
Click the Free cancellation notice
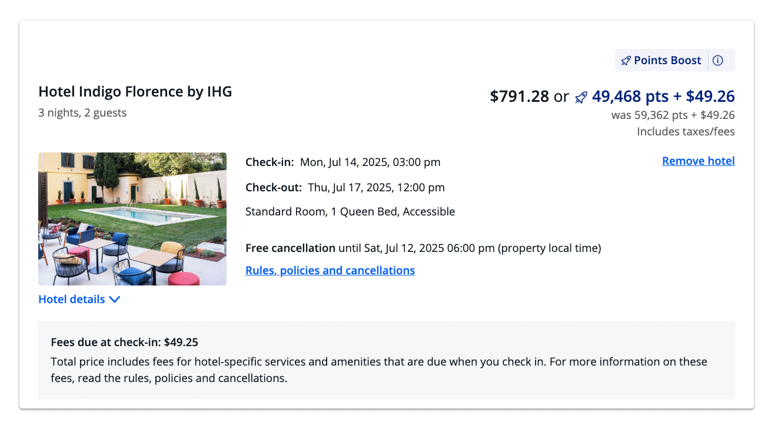tap(423, 248)
